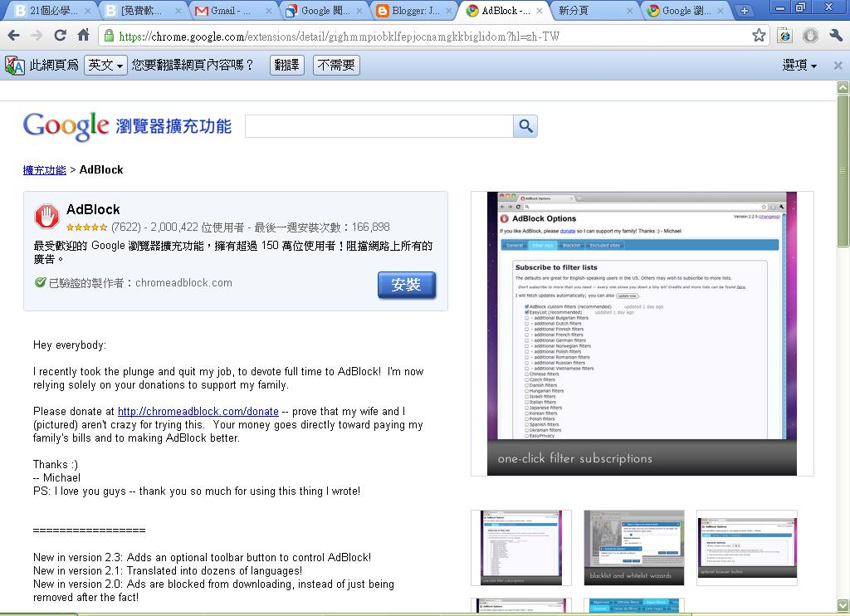Dismiss the translation bar with its X
The width and height of the screenshot is (850, 616).
(x=838, y=66)
